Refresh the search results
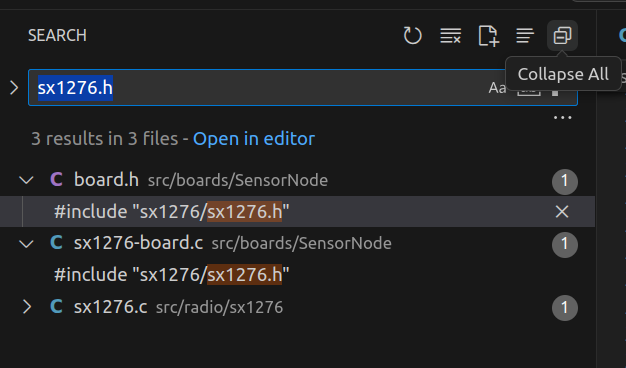 click(x=412, y=36)
